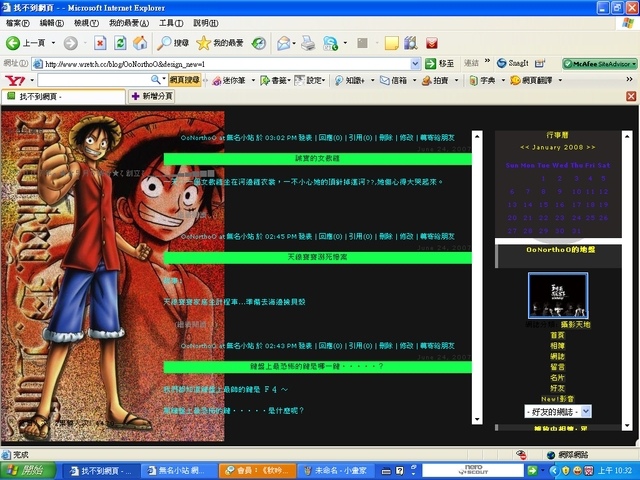The image size is (640, 480).
Task: Click 移至 Go button
Action: (x=440, y=63)
